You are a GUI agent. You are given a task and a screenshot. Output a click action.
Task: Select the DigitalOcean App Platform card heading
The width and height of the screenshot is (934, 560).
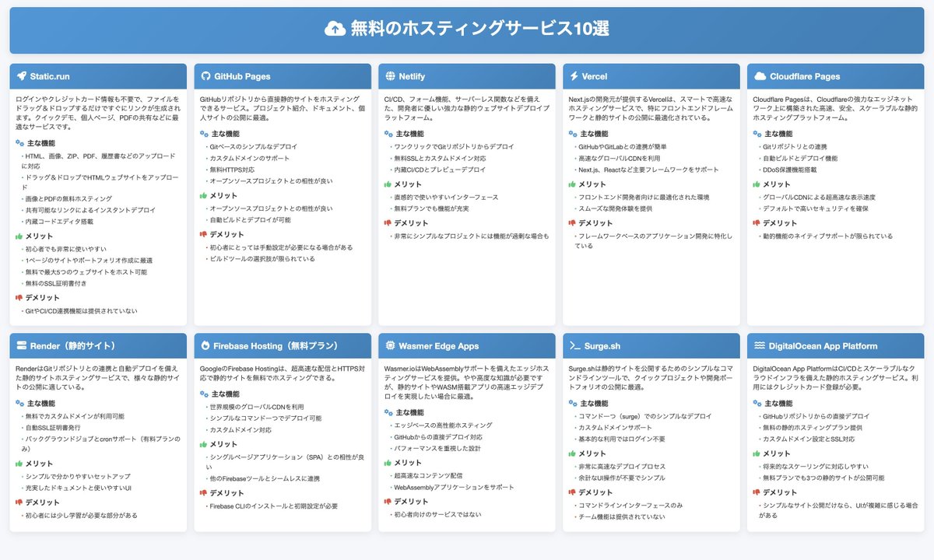pos(823,346)
